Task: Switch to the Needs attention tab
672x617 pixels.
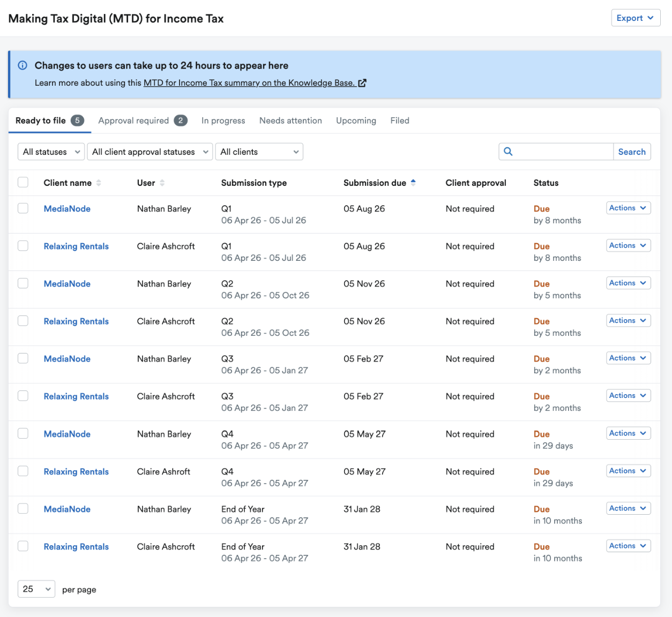Action: tap(290, 121)
